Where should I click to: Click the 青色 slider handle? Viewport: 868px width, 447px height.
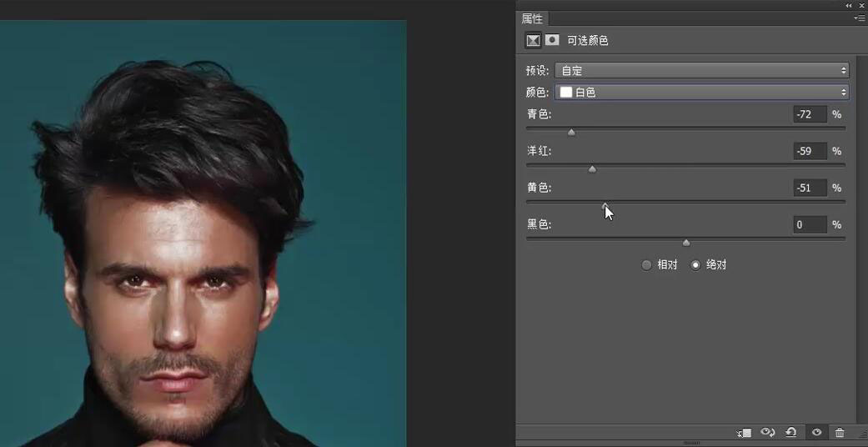571,133
